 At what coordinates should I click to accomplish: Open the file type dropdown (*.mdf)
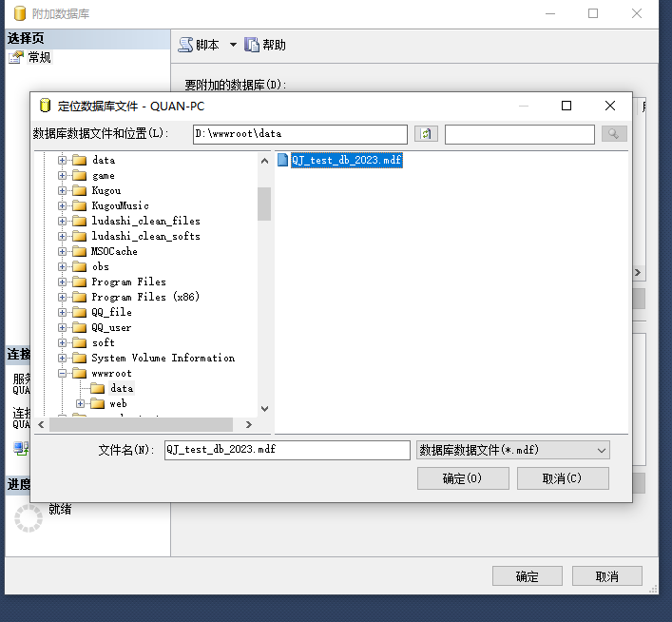602,450
